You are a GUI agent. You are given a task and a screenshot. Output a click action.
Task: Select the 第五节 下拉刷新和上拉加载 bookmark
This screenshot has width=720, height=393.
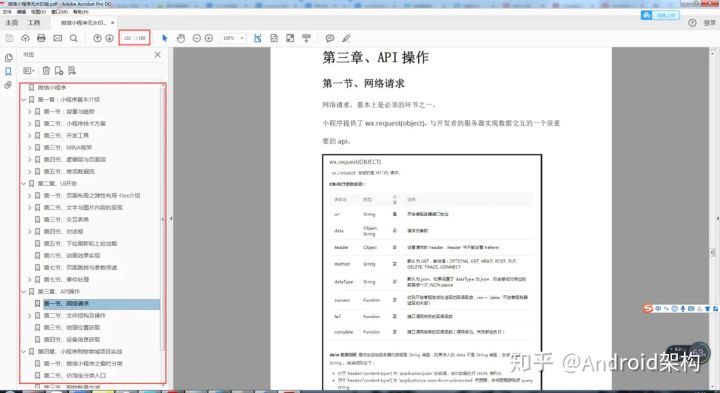point(80,243)
